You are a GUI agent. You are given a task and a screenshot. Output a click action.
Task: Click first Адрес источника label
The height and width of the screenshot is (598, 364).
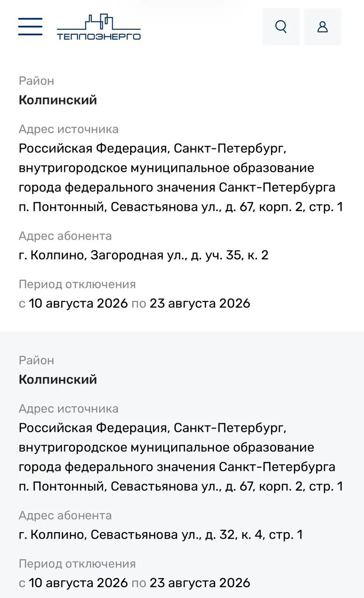pos(69,129)
